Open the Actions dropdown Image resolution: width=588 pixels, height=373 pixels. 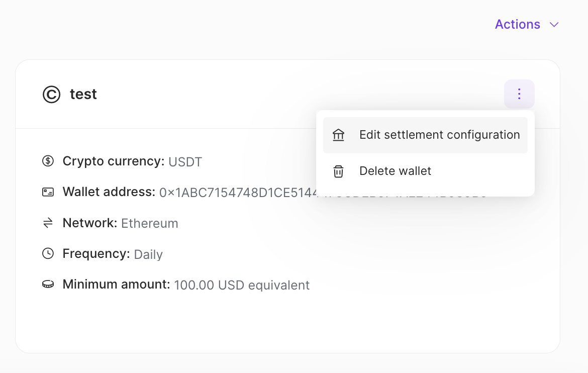click(518, 24)
